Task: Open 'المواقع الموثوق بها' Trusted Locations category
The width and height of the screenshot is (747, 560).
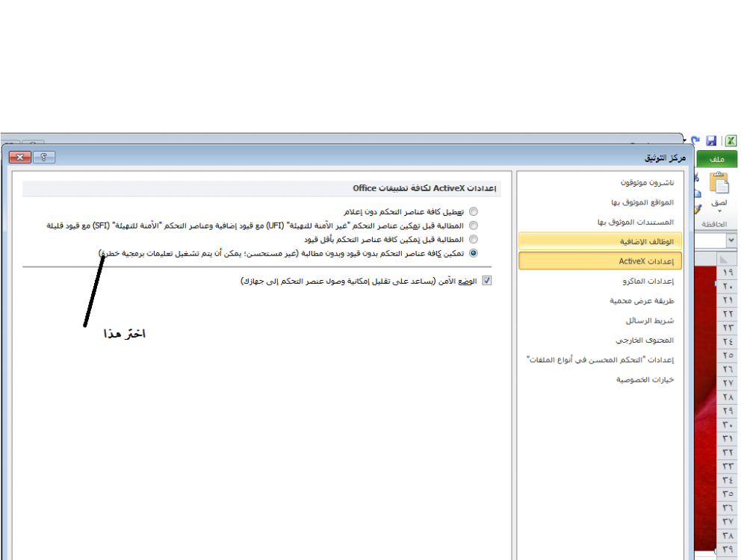Action: click(642, 202)
